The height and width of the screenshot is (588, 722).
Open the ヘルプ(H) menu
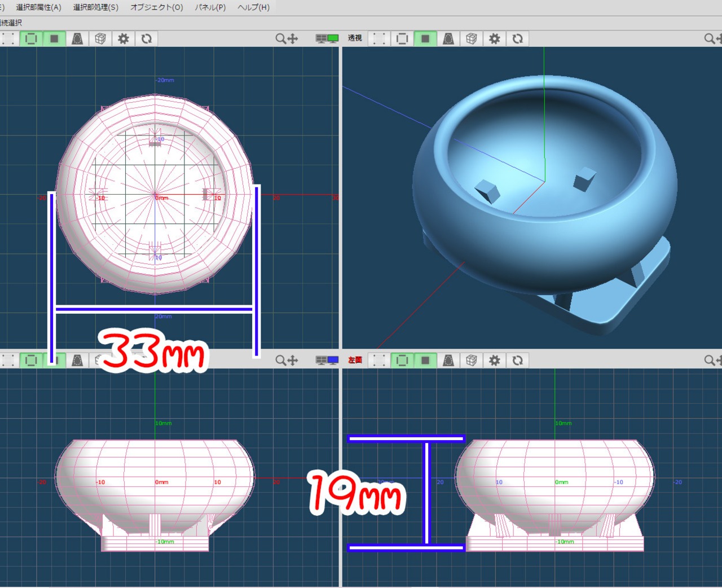(x=253, y=7)
